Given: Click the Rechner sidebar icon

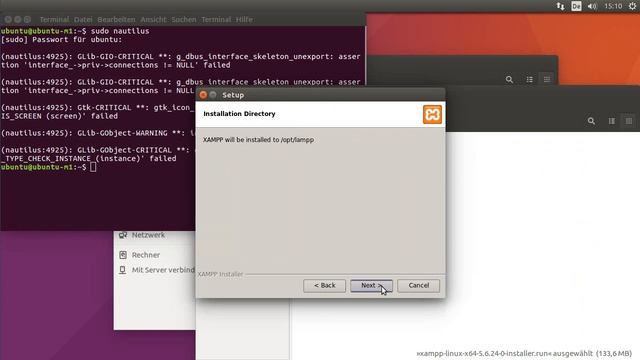Looking at the screenshot, I should point(123,255).
